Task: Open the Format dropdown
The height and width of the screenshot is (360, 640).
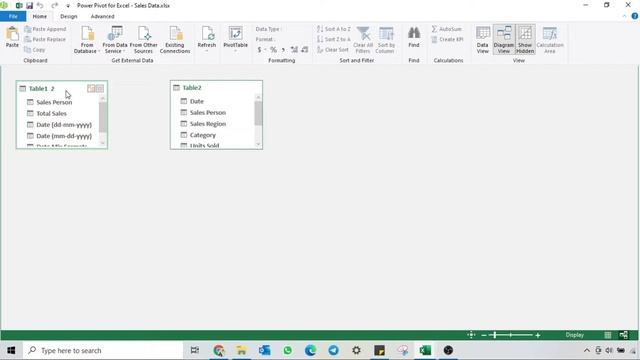Action: [x=266, y=39]
